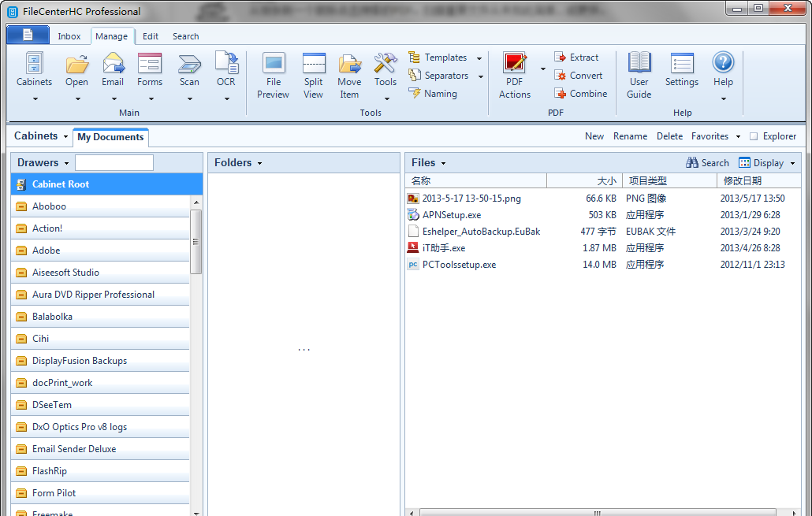Open the Files panel dropdown
This screenshot has width=812, height=516.
[x=443, y=164]
